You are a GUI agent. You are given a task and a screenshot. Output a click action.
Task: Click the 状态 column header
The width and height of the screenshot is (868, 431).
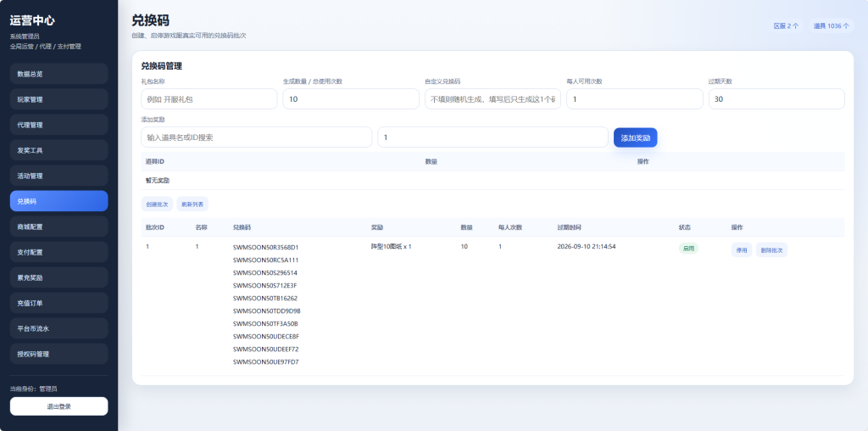[x=685, y=227]
